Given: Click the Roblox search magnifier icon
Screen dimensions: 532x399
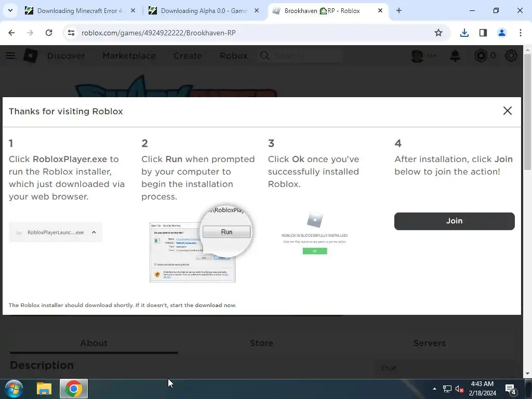Looking at the screenshot, I should point(264,56).
